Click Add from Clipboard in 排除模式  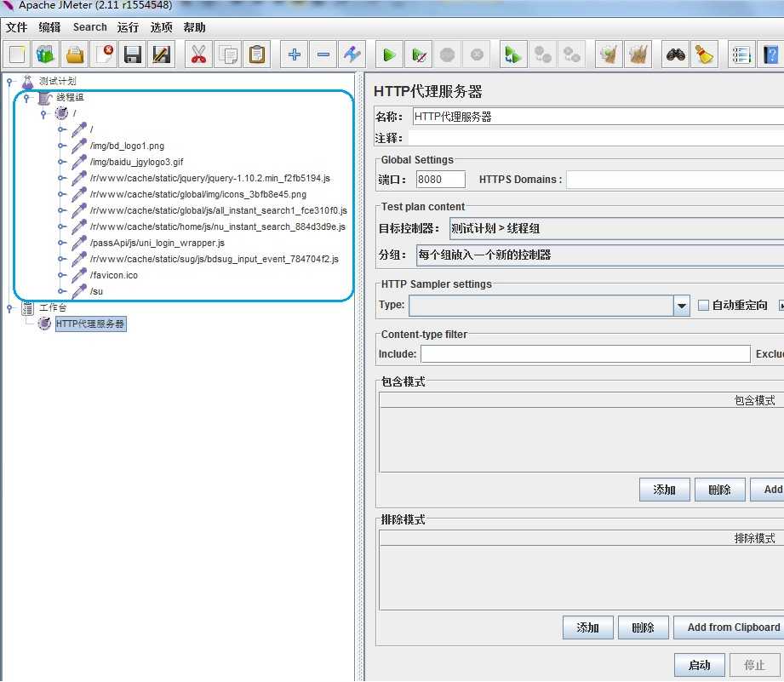coord(729,628)
